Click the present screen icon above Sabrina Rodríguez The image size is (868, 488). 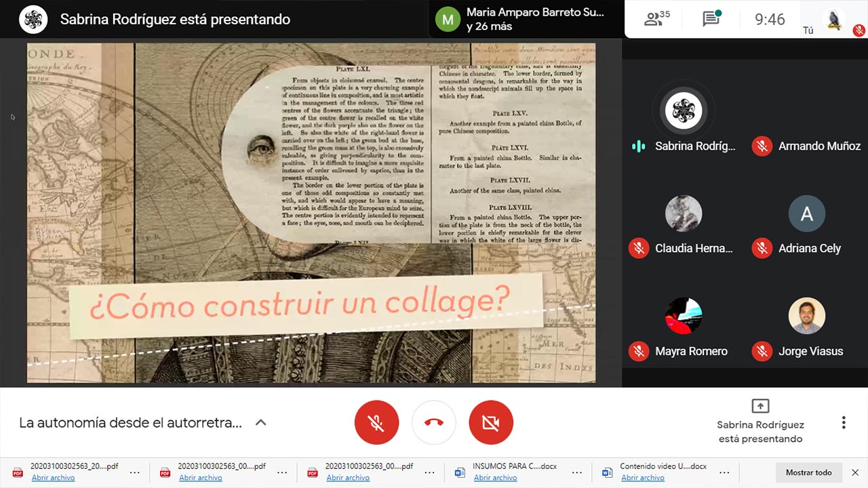tap(760, 405)
